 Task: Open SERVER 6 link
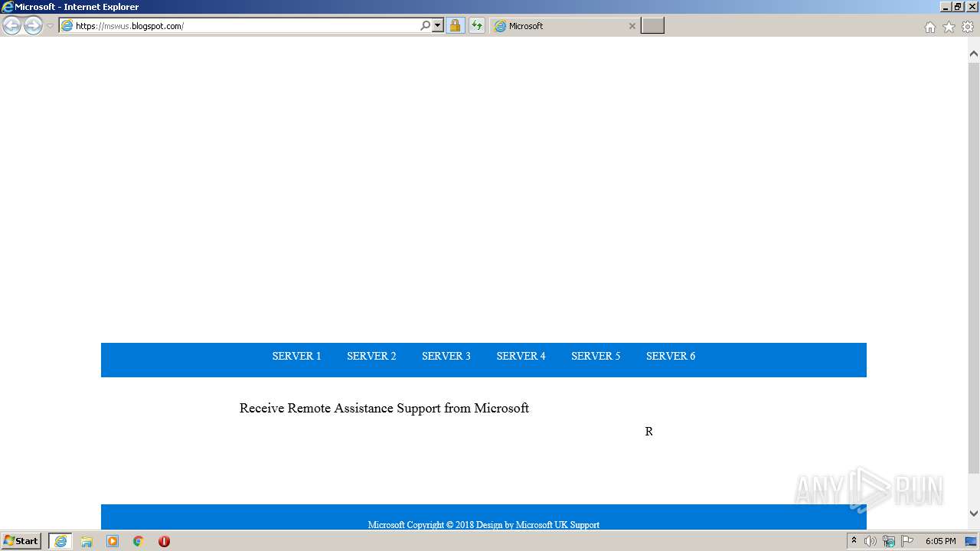(x=671, y=356)
